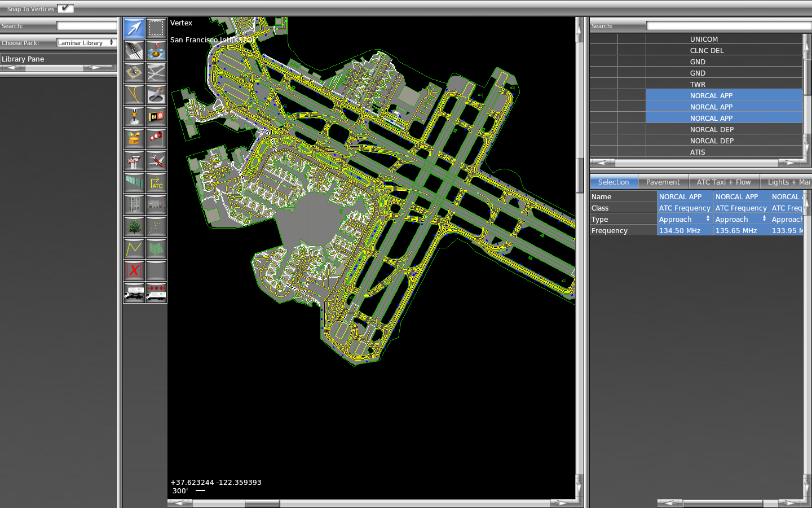Select the Forest tree tool
812x508 pixels.
(x=134, y=226)
